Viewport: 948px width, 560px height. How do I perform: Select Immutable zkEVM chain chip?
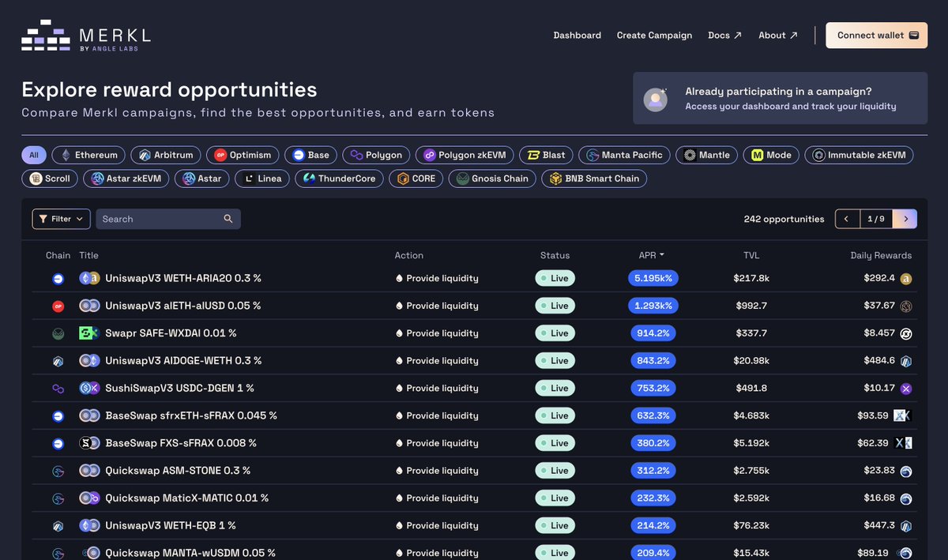[x=860, y=155]
